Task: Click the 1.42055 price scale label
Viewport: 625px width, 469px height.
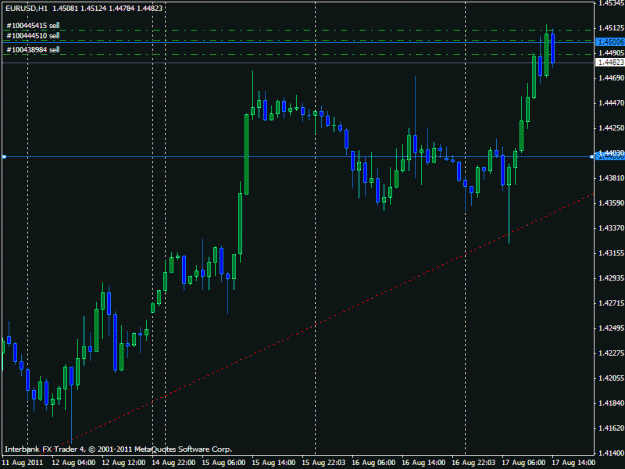Action: pos(611,378)
